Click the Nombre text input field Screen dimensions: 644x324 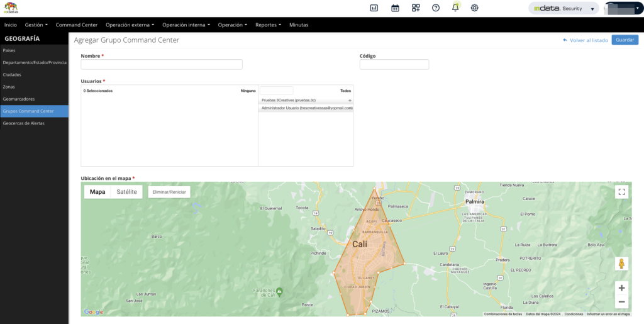(x=162, y=65)
